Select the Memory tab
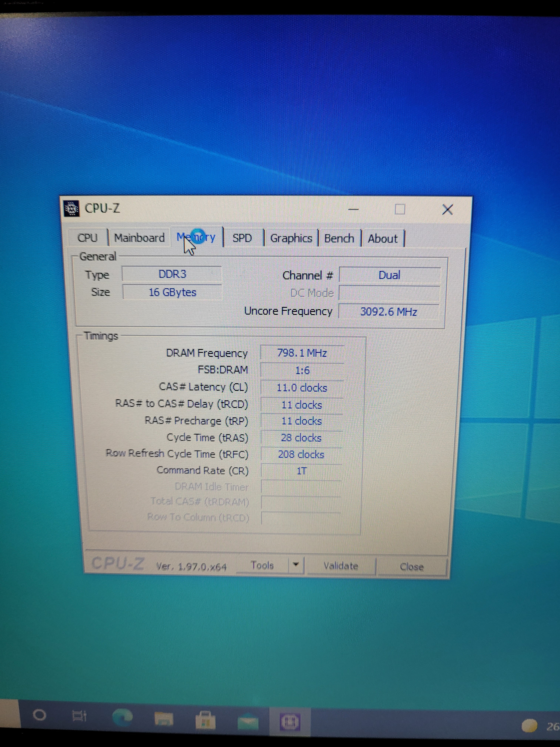 (196, 237)
